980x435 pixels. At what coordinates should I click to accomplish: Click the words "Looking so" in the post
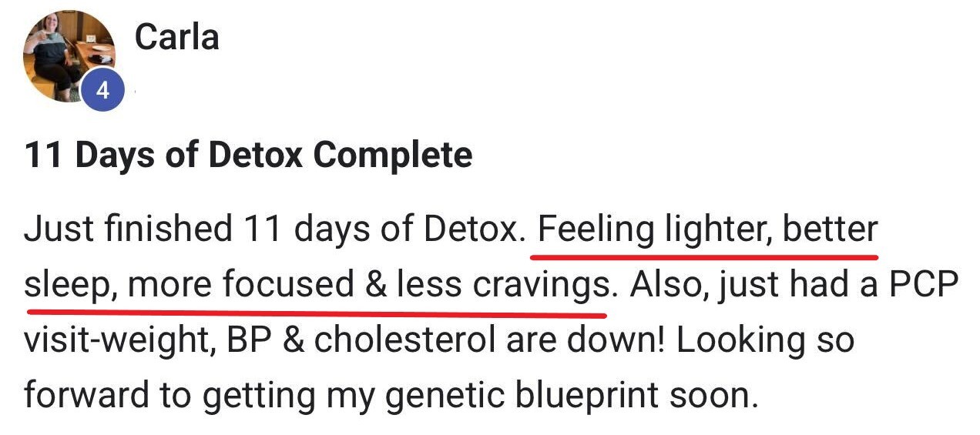point(765,340)
